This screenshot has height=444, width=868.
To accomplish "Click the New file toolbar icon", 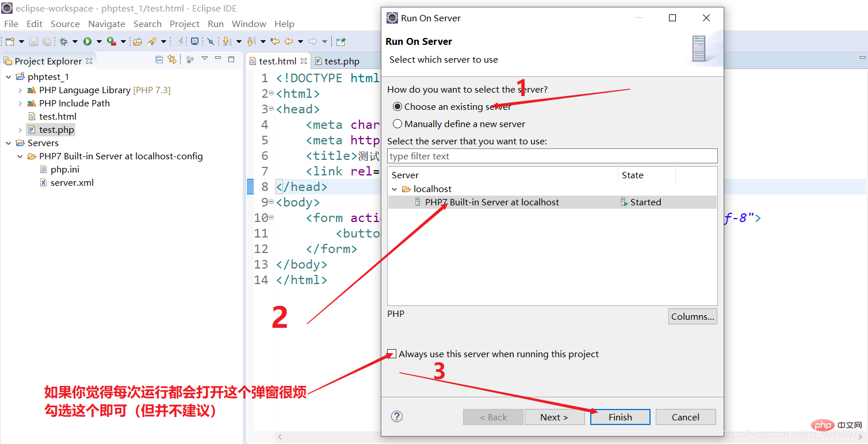I will point(10,41).
